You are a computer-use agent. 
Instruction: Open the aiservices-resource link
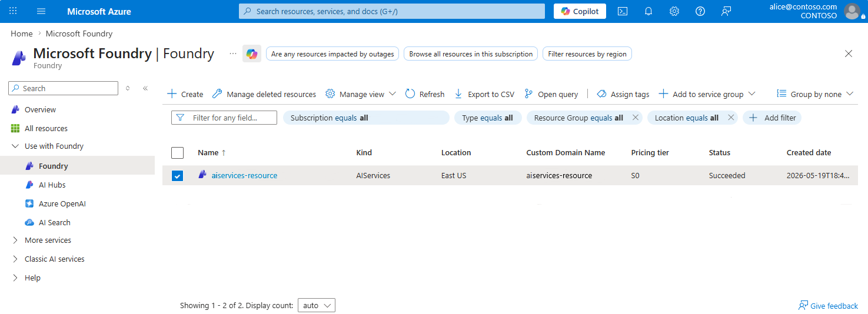(244, 175)
